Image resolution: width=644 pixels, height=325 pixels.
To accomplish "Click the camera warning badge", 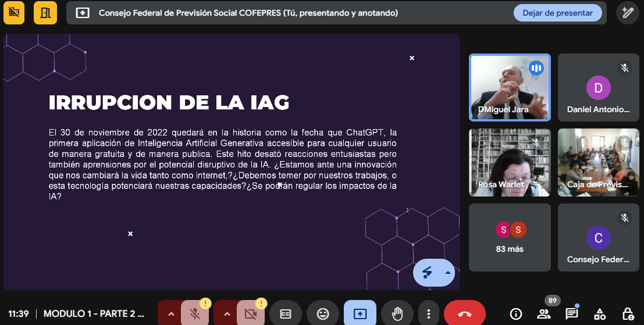I will coord(261,303).
